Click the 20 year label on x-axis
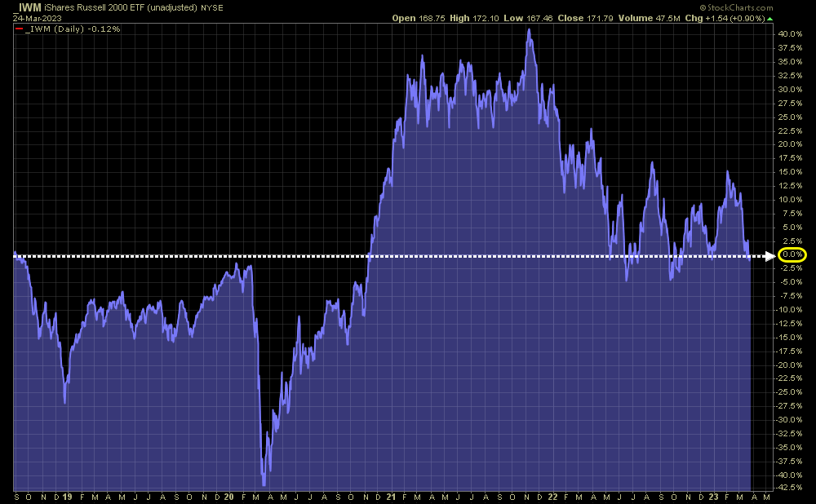Image resolution: width=816 pixels, height=504 pixels. click(229, 497)
